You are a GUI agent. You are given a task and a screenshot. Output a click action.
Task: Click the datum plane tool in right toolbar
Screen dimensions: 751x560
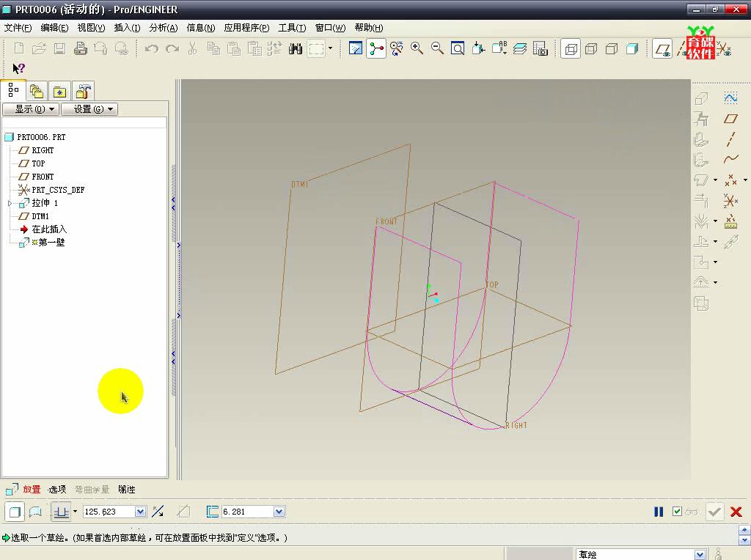730,119
